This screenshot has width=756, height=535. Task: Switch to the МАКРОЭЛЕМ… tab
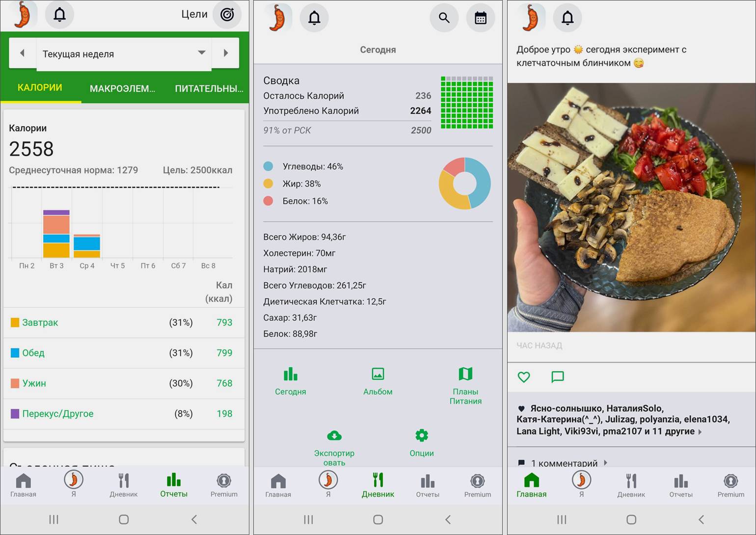[x=122, y=89]
